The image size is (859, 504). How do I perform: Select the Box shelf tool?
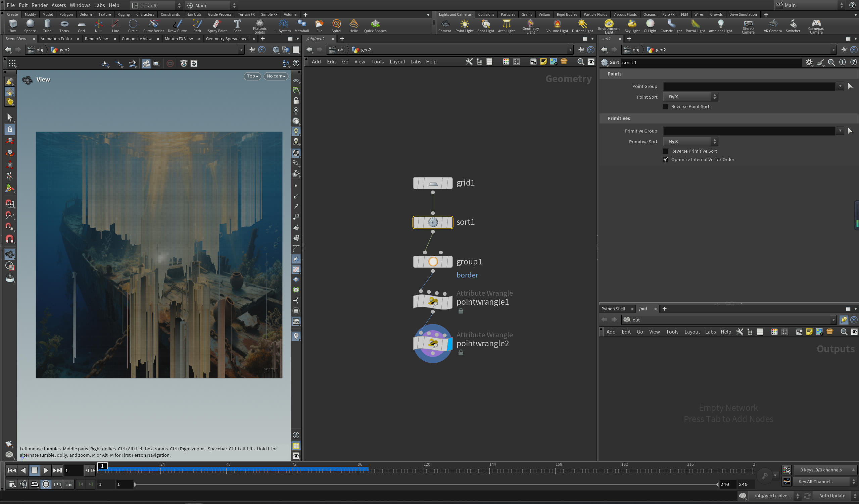click(13, 26)
